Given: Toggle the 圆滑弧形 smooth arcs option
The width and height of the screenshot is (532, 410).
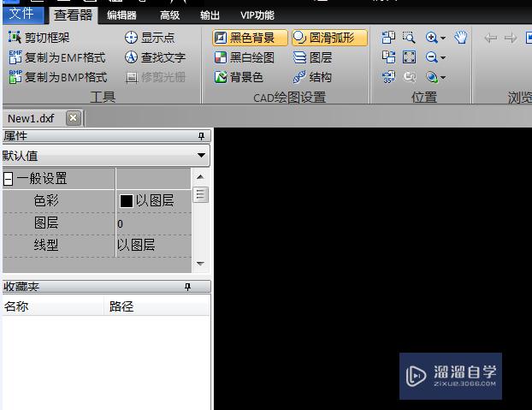Looking at the screenshot, I should [x=330, y=38].
